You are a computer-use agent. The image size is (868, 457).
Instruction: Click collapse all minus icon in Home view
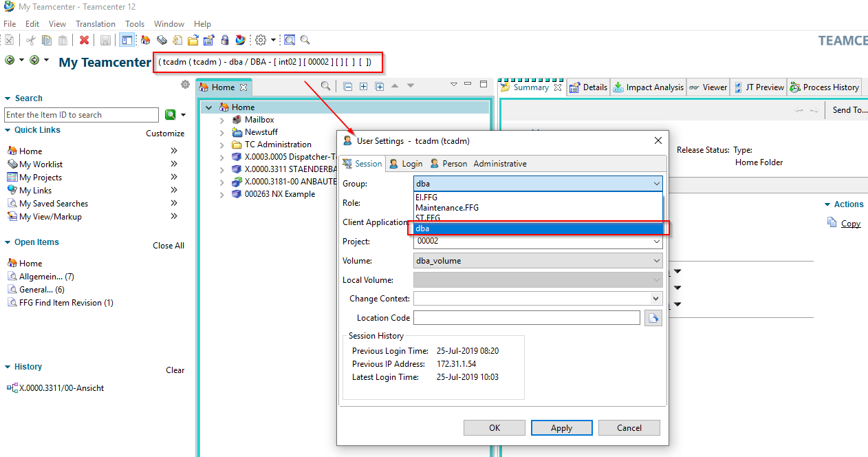347,87
